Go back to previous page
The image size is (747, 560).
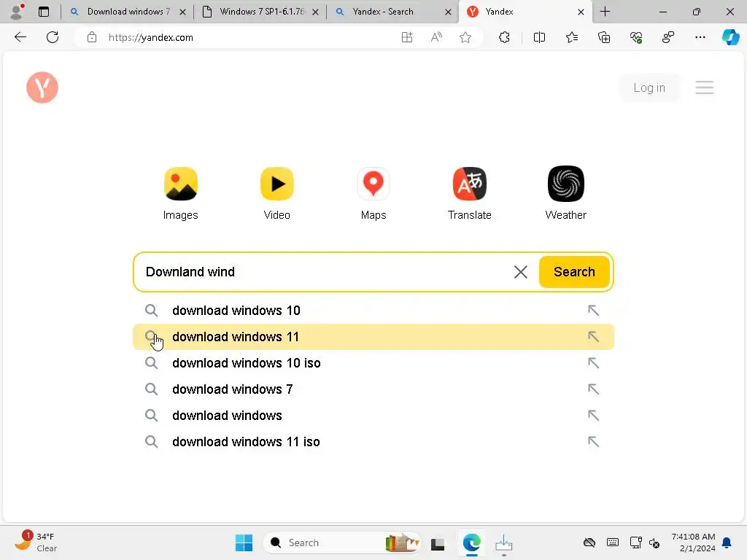(20, 37)
